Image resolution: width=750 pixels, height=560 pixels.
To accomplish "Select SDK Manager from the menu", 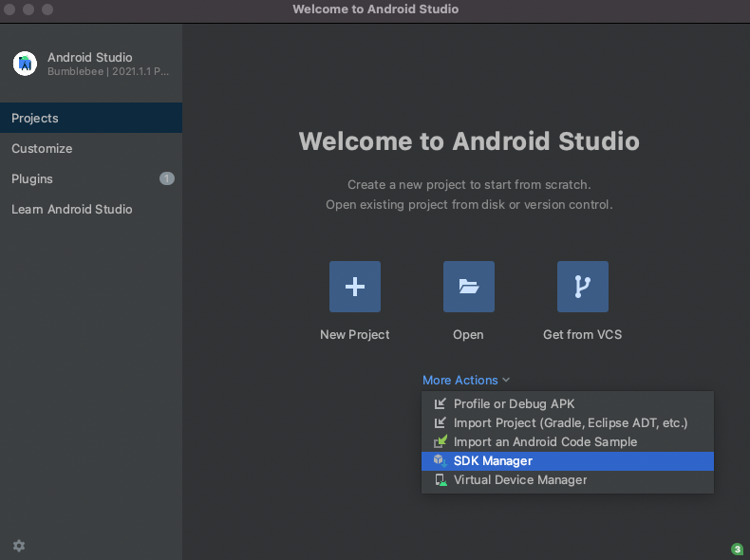I will tap(568, 461).
